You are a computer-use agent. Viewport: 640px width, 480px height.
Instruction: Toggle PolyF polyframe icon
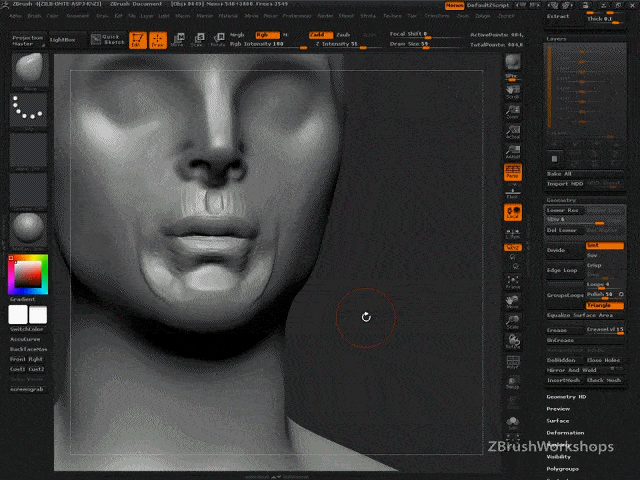click(513, 362)
